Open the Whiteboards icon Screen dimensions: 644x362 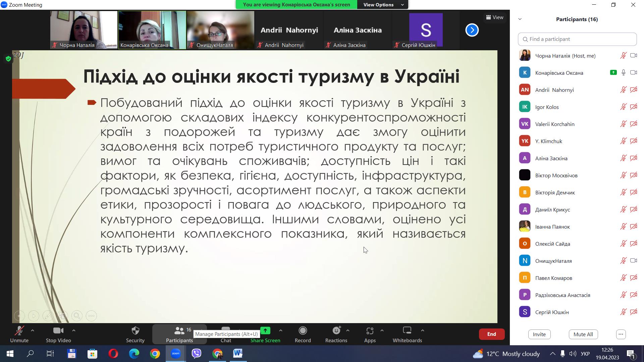407,331
